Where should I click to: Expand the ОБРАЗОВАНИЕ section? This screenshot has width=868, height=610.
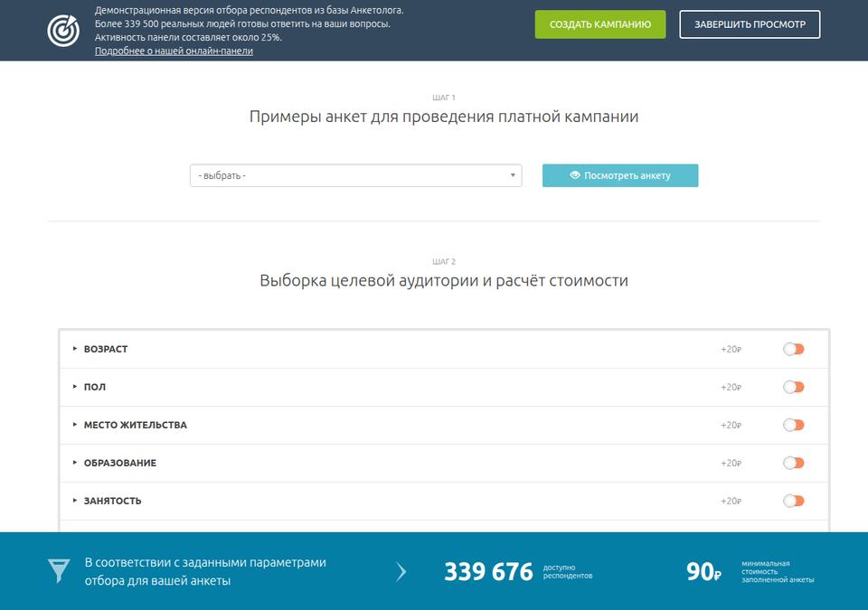(115, 463)
